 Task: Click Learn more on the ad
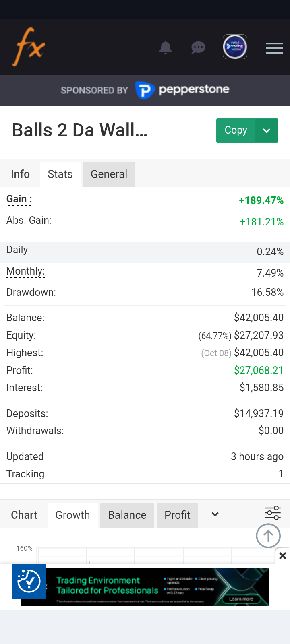tap(241, 599)
